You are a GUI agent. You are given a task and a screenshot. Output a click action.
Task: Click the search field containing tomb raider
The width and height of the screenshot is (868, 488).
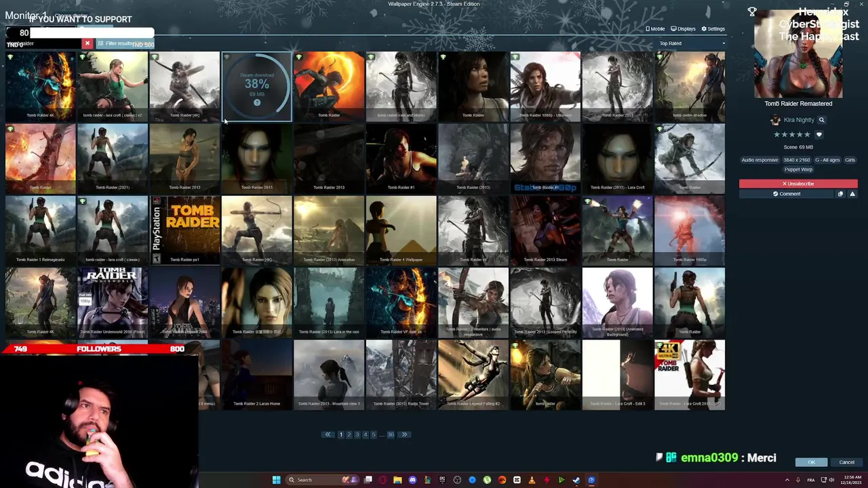(x=43, y=43)
